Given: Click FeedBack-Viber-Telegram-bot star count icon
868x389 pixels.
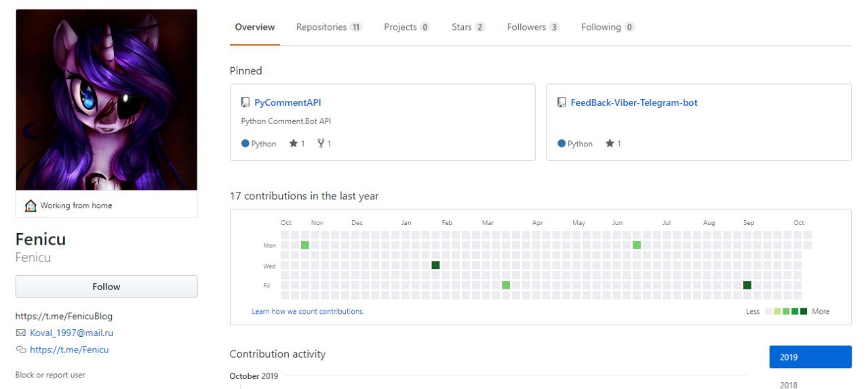Looking at the screenshot, I should pos(610,143).
